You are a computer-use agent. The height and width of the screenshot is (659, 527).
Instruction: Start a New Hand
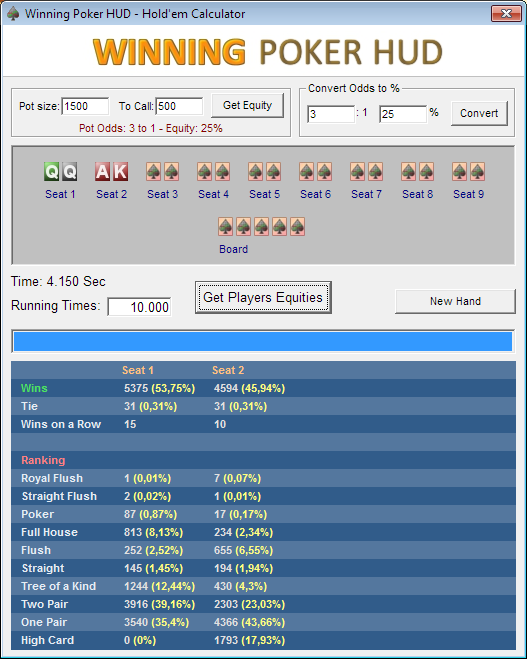455,301
